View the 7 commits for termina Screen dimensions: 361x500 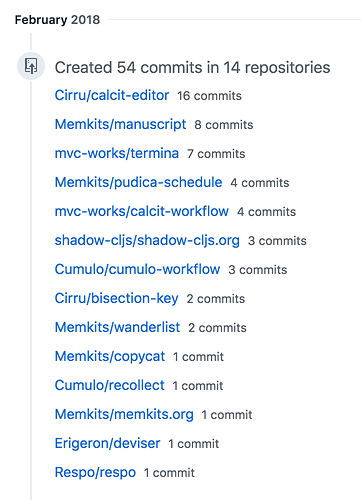(216, 154)
